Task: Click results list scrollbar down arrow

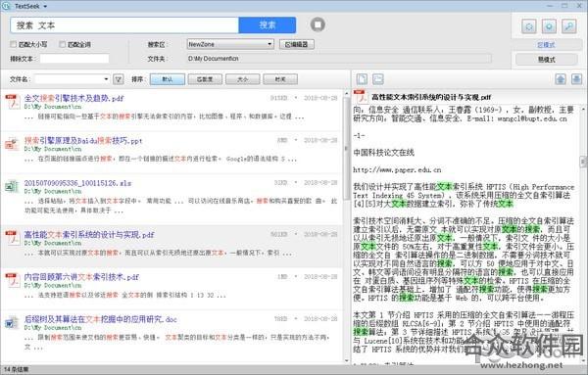Action: click(x=347, y=360)
